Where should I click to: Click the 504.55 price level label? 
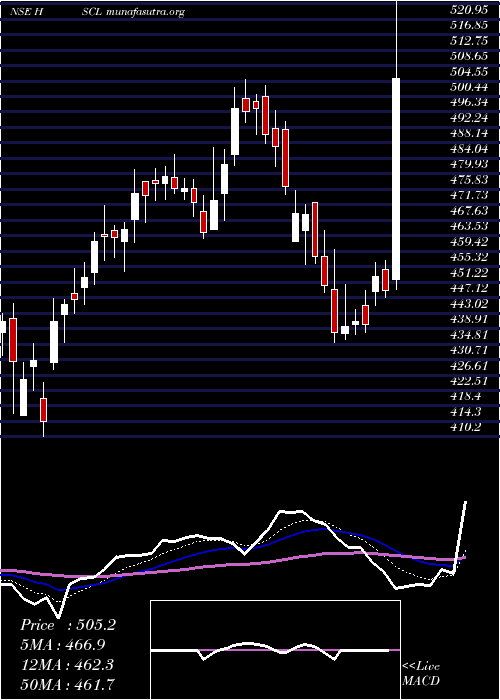(468, 72)
